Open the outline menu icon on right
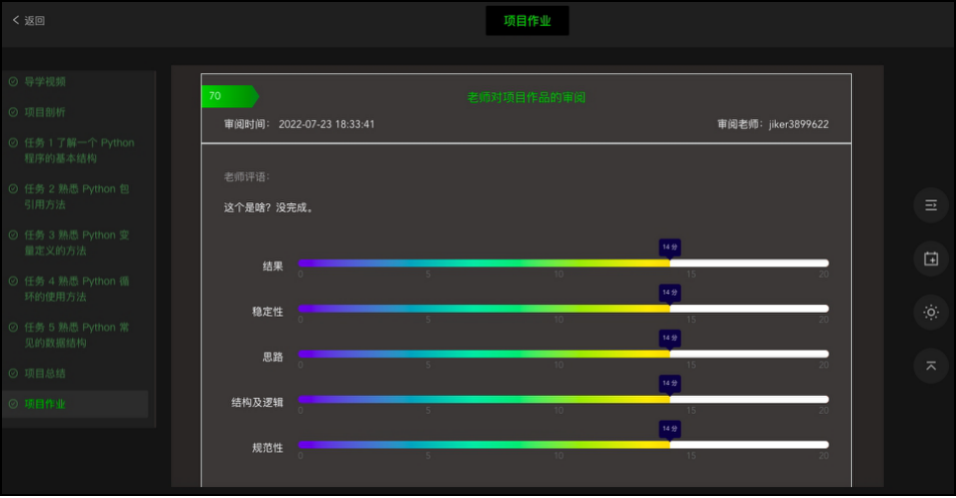This screenshot has width=956, height=498. pos(930,205)
